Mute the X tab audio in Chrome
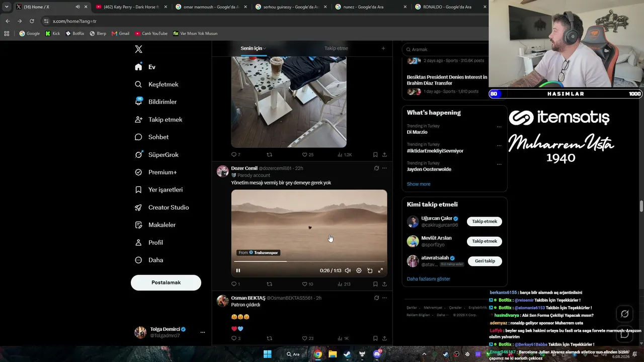Viewport: 644px width, 362px height. [x=77, y=7]
